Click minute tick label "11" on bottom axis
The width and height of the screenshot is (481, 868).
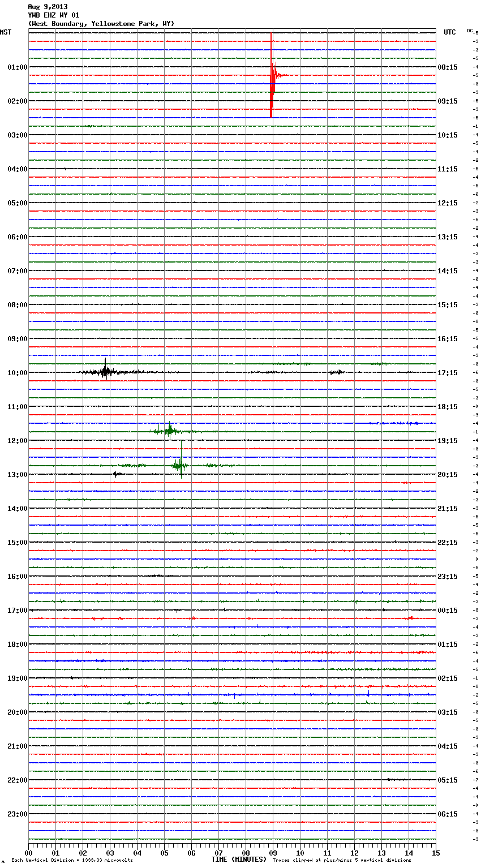[x=327, y=853]
